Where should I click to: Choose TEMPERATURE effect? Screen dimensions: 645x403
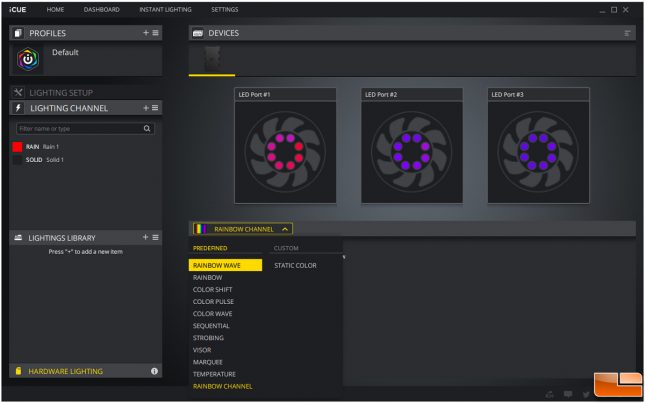(x=214, y=374)
